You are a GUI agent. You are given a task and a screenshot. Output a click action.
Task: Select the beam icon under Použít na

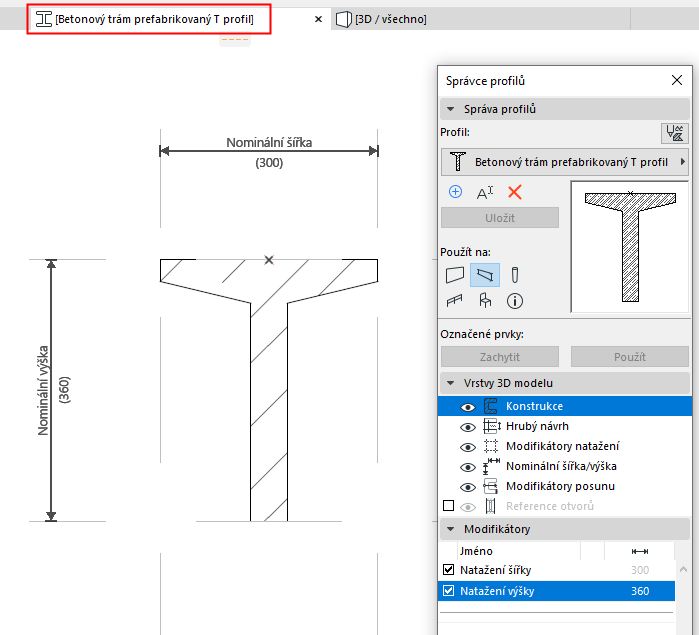tap(485, 274)
